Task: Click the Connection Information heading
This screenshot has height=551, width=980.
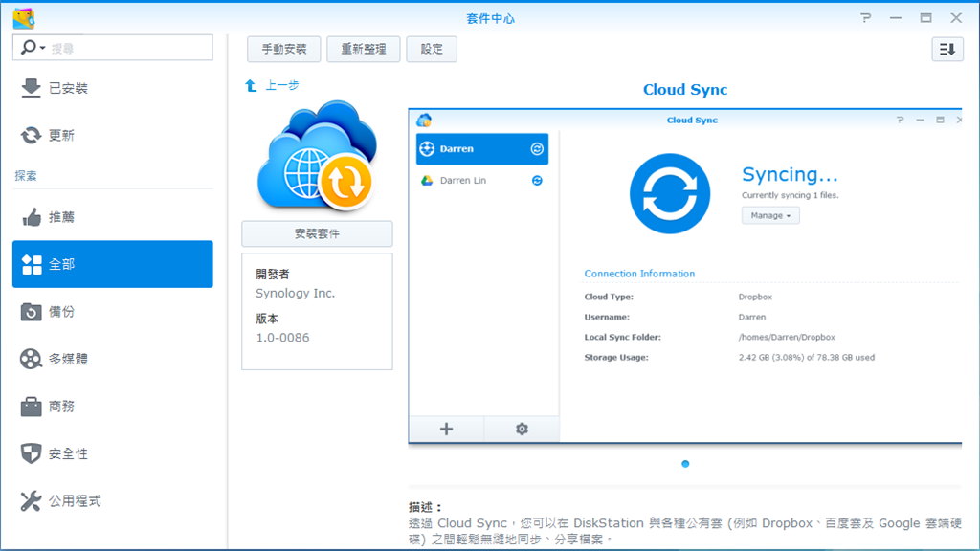Action: point(639,274)
